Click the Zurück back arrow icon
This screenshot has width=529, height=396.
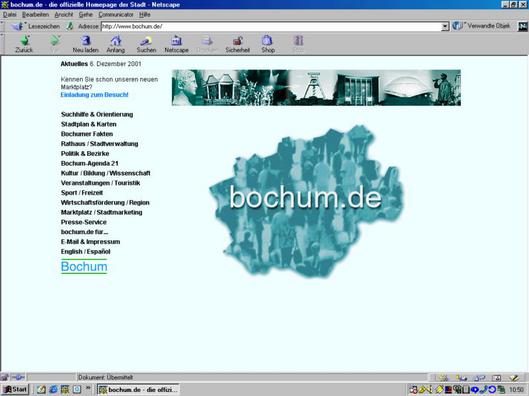coord(24,41)
